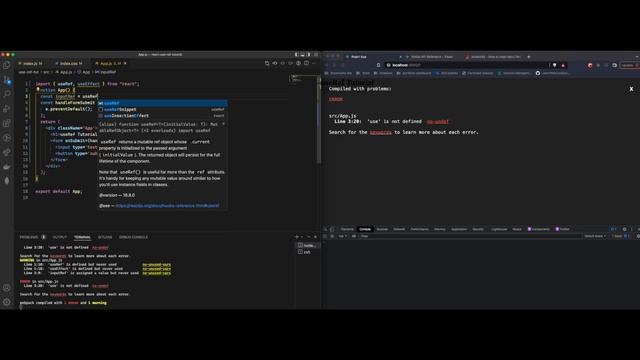
Task: Click the no-undef link in browser overlay
Action: (x=438, y=122)
